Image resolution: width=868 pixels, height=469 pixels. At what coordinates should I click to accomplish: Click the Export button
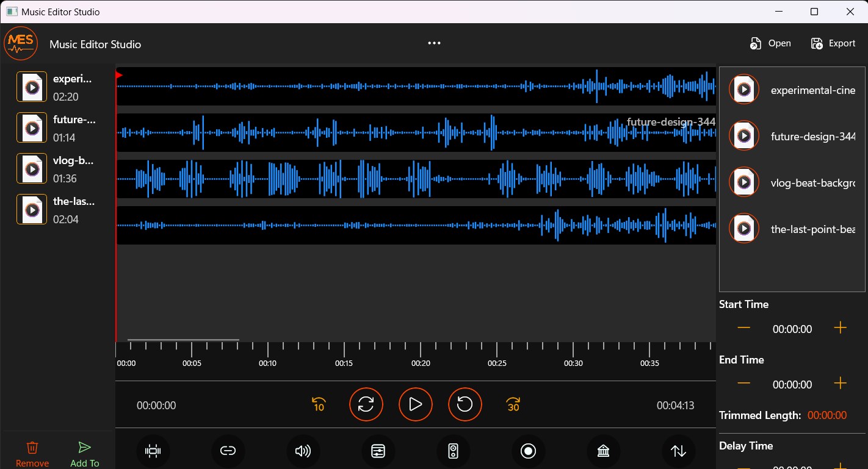pyautogui.click(x=833, y=43)
